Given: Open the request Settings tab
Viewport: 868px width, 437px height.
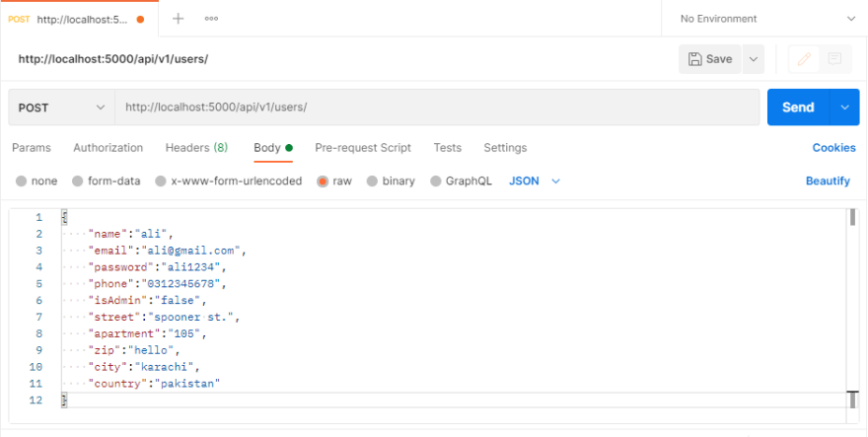Looking at the screenshot, I should pos(505,148).
